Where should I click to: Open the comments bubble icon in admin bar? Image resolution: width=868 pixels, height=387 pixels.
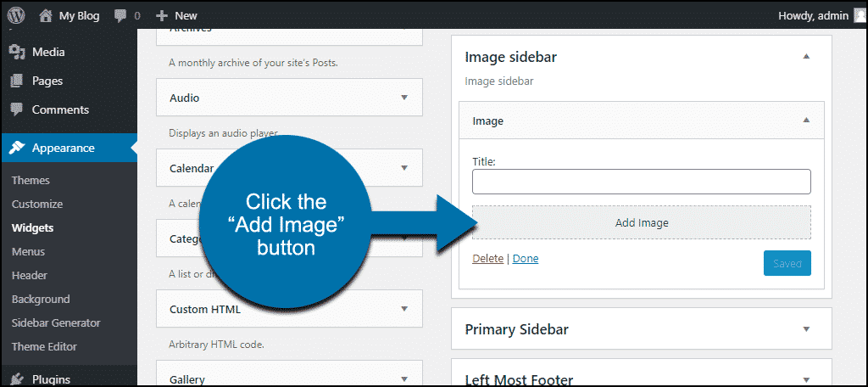[x=120, y=16]
